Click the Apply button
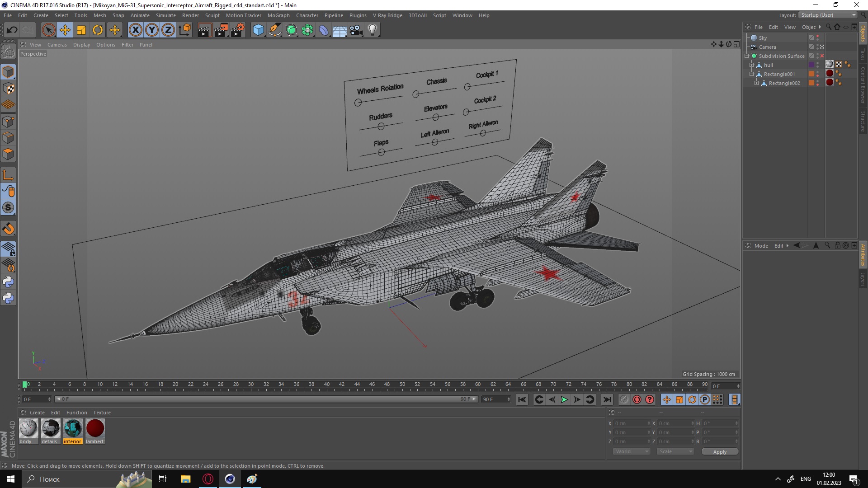 point(720,452)
